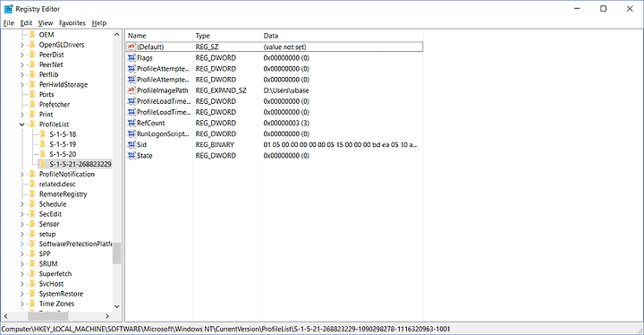Open the Favorites menu

click(72, 23)
